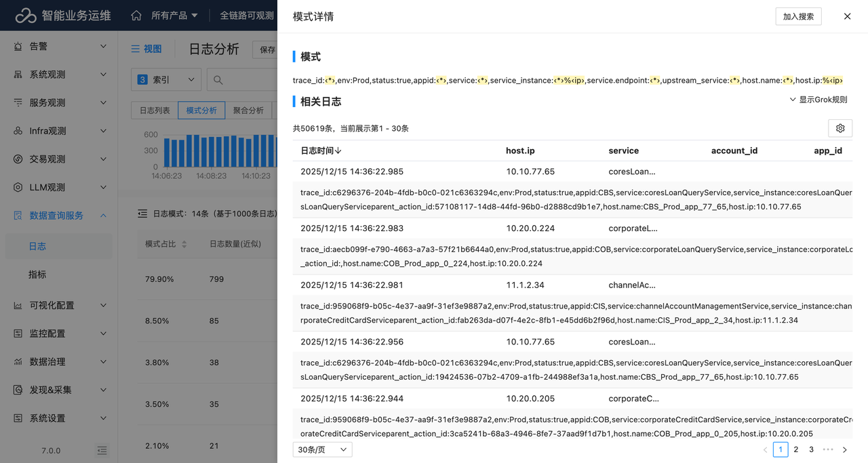Open the 30条/页 page size dropdown
This screenshot has width=868, height=463.
(322, 449)
